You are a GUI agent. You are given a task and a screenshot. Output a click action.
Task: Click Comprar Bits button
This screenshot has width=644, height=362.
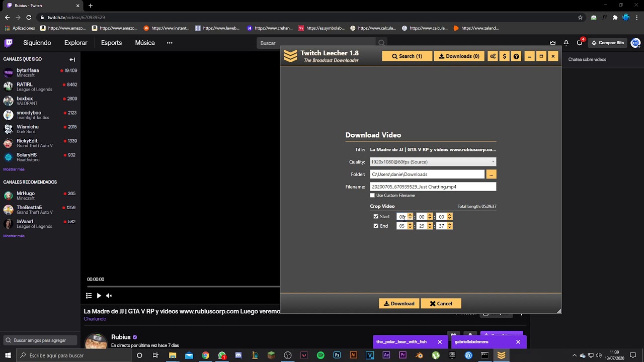(607, 43)
